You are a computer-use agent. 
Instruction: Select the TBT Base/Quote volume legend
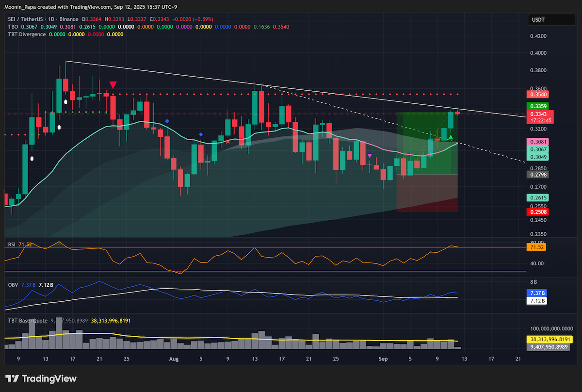coord(27,321)
